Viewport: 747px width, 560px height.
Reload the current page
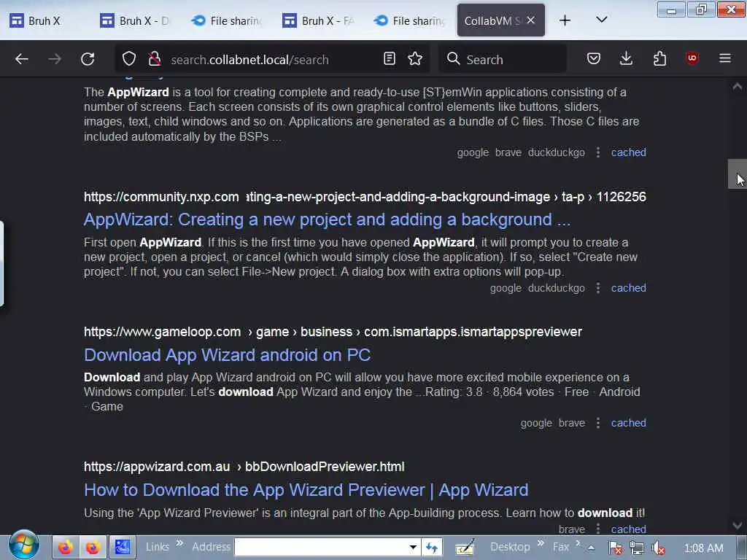click(88, 59)
